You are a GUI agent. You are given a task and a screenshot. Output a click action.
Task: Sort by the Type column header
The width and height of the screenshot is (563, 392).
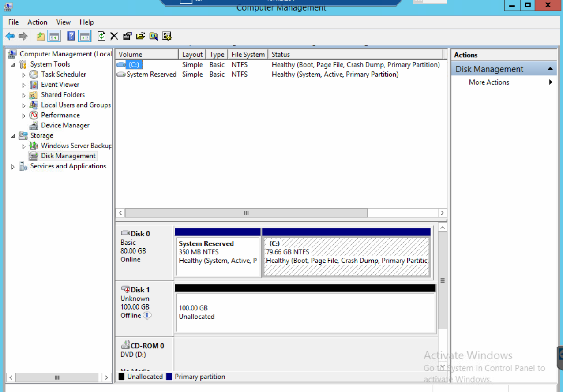[217, 55]
